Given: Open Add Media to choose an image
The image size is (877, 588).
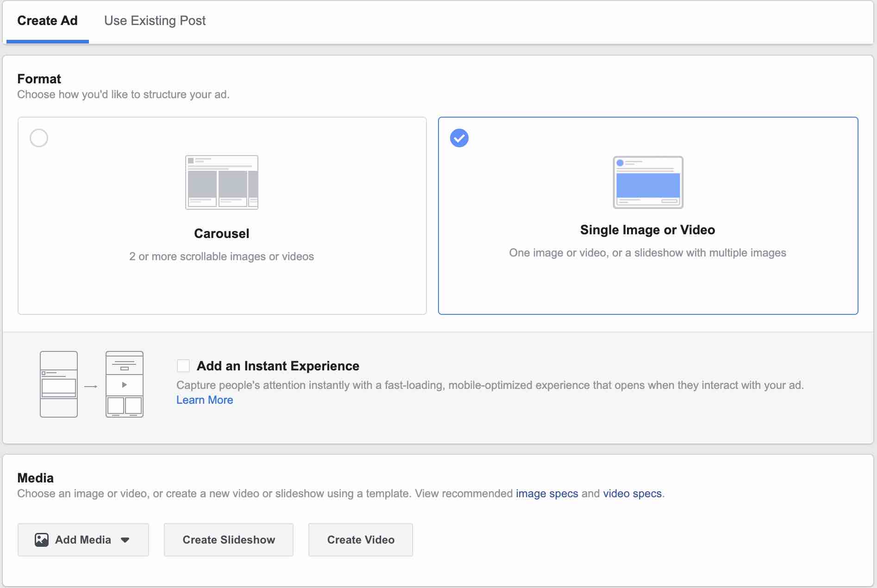Looking at the screenshot, I should (82, 539).
